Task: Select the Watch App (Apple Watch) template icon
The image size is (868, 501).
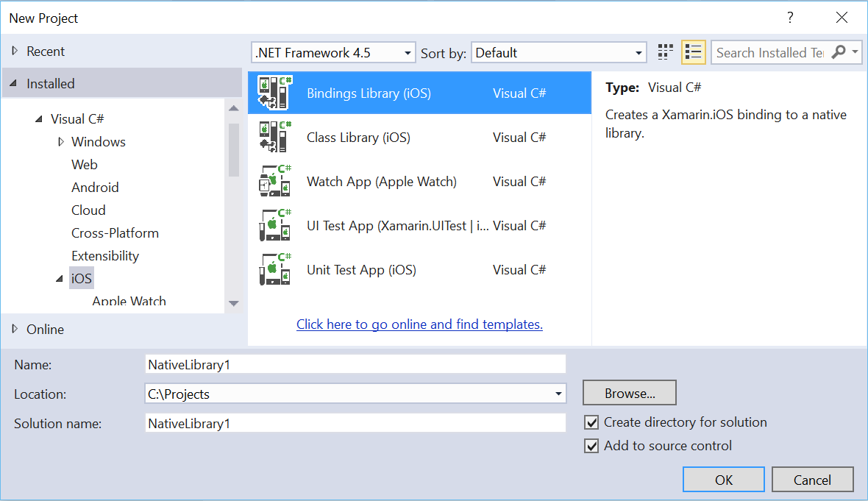Action: pos(275,181)
